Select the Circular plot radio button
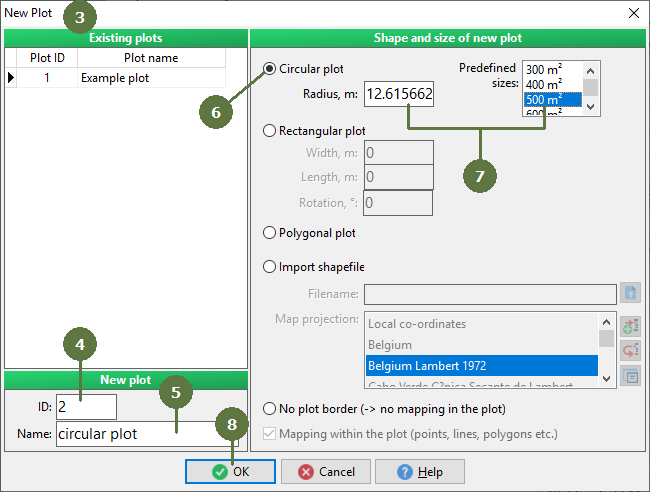650x492 pixels. coord(269,69)
